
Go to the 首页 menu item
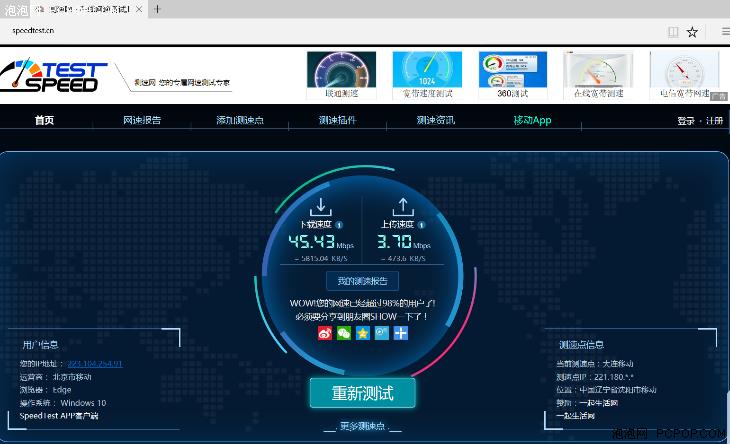(44, 120)
